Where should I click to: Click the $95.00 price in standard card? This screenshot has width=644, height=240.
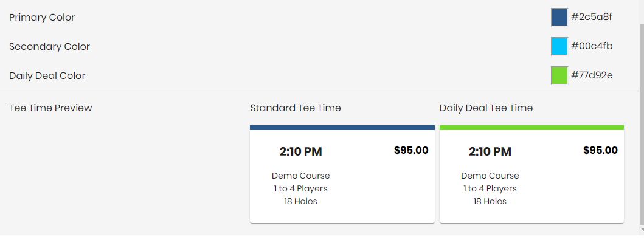[411, 150]
